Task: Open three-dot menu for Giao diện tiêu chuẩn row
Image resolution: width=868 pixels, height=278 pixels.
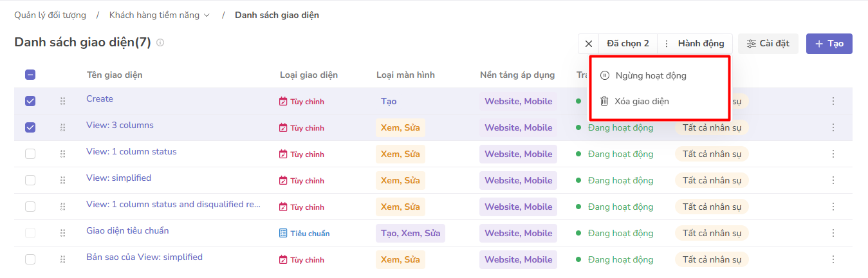Action: click(x=833, y=233)
